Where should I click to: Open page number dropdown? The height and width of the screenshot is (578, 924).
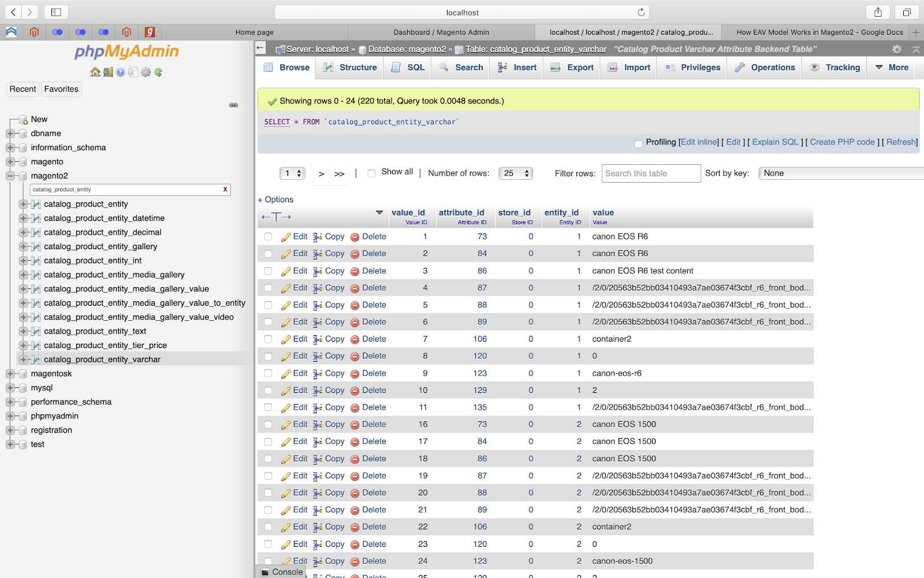click(x=293, y=173)
